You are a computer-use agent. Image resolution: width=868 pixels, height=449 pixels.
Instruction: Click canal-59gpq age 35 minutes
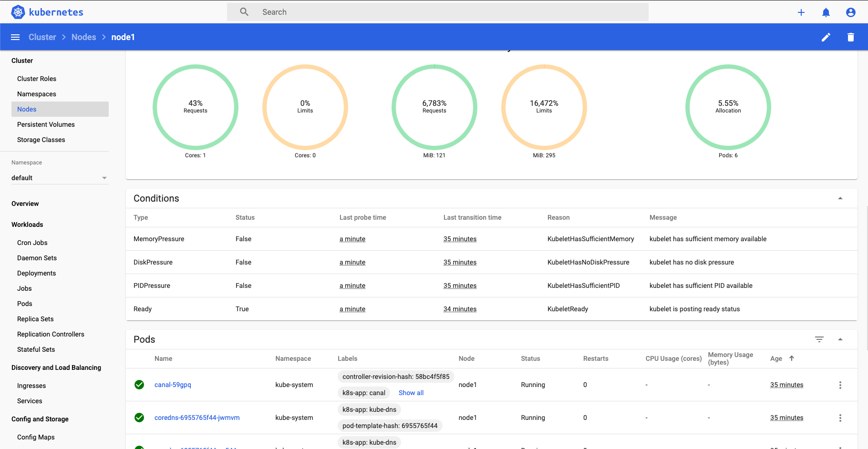[x=786, y=385]
